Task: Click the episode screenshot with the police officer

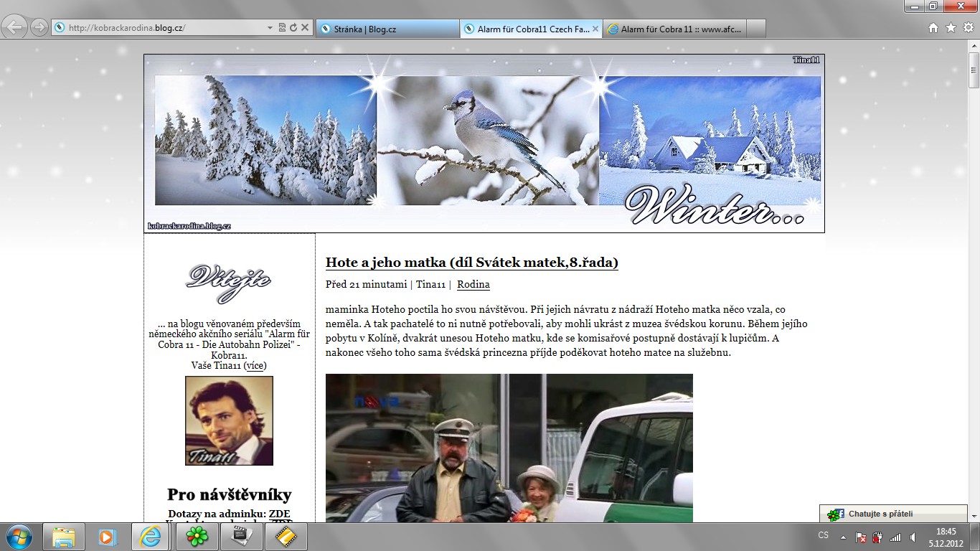Action: pos(509,448)
